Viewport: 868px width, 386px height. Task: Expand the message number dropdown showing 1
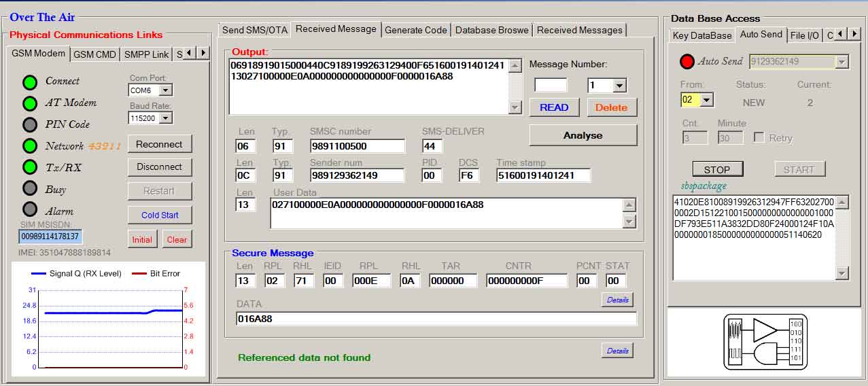click(x=619, y=86)
